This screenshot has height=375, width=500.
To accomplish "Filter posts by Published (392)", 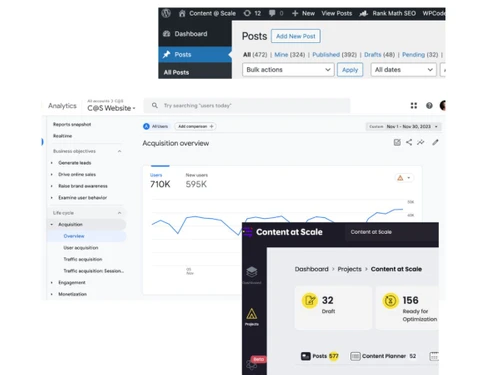I will click(x=334, y=55).
